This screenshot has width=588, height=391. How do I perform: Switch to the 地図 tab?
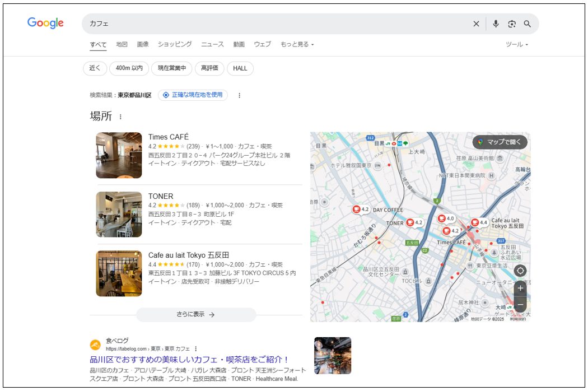(122, 44)
